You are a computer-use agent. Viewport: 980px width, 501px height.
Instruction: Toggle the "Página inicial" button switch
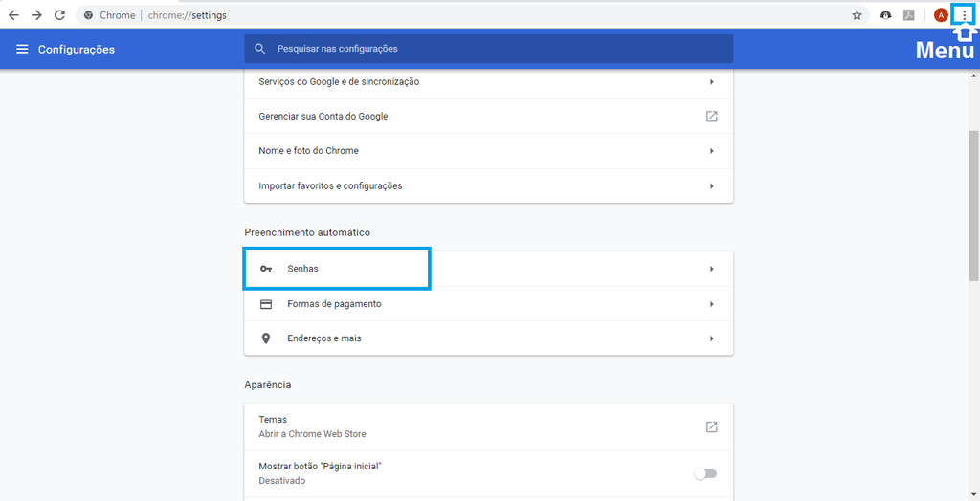coord(705,474)
